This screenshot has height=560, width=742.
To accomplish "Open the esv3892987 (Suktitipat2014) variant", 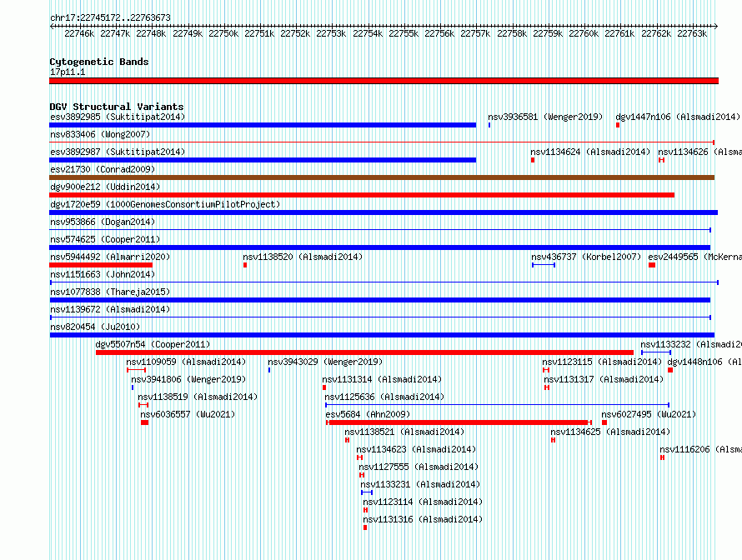I will pyautogui.click(x=118, y=152).
